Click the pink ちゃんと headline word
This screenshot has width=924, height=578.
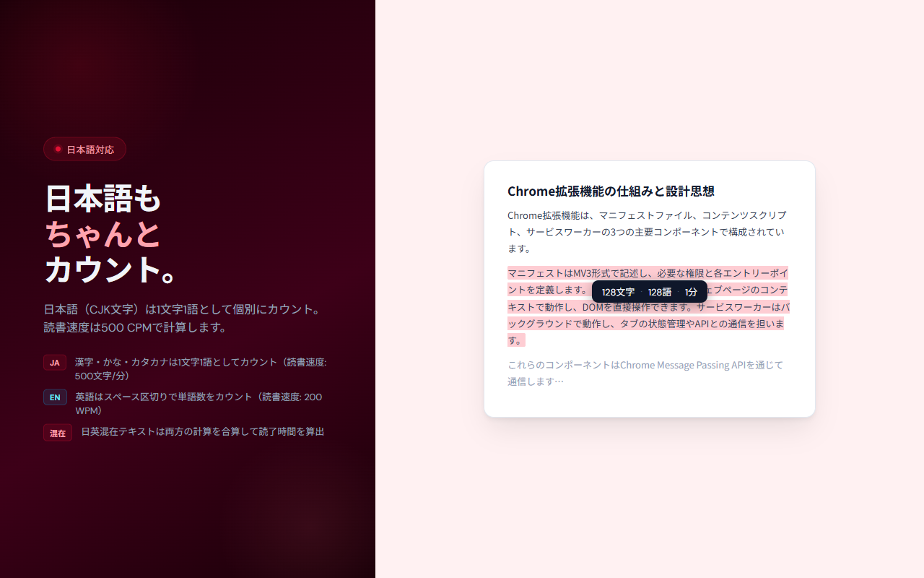click(103, 233)
